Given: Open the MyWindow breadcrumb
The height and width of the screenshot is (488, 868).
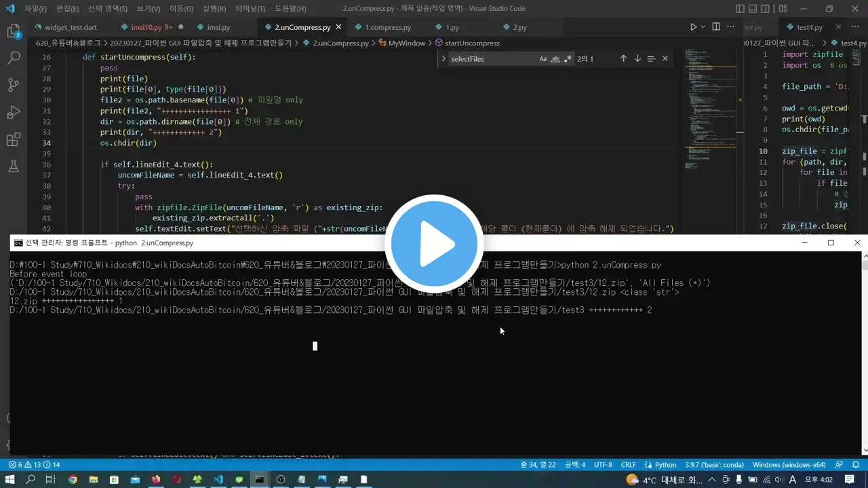Looking at the screenshot, I should click(x=402, y=43).
